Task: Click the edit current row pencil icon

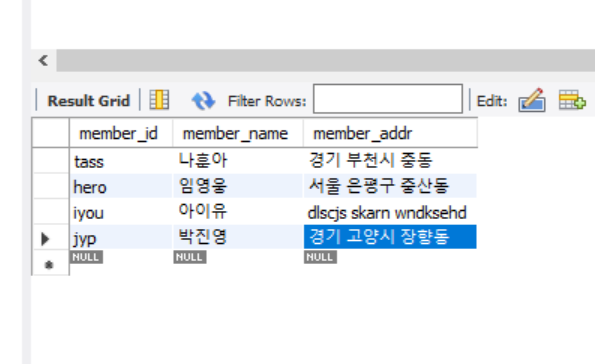Action: (532, 100)
